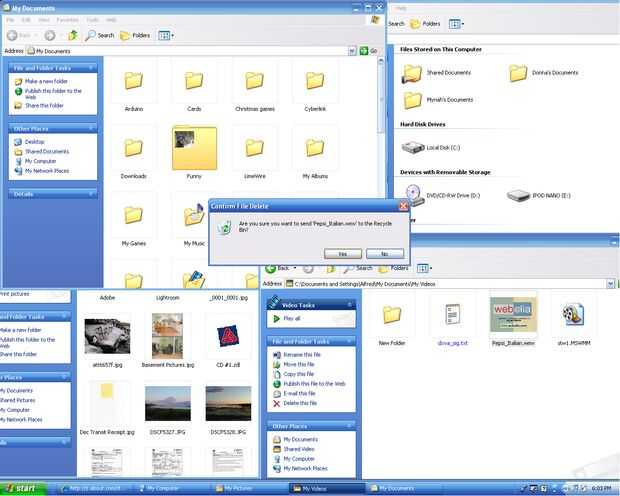Open the View menu in My Documents window
This screenshot has height=496, width=620.
click(44, 20)
